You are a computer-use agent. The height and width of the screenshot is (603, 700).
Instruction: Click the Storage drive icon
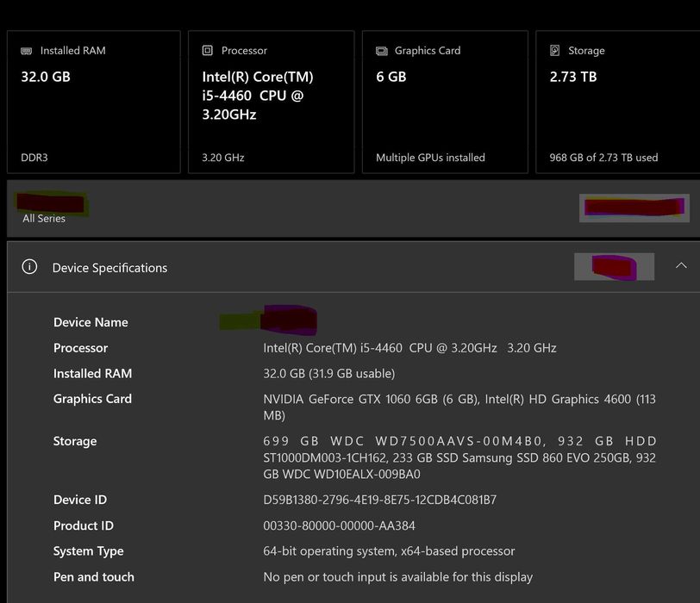point(555,51)
